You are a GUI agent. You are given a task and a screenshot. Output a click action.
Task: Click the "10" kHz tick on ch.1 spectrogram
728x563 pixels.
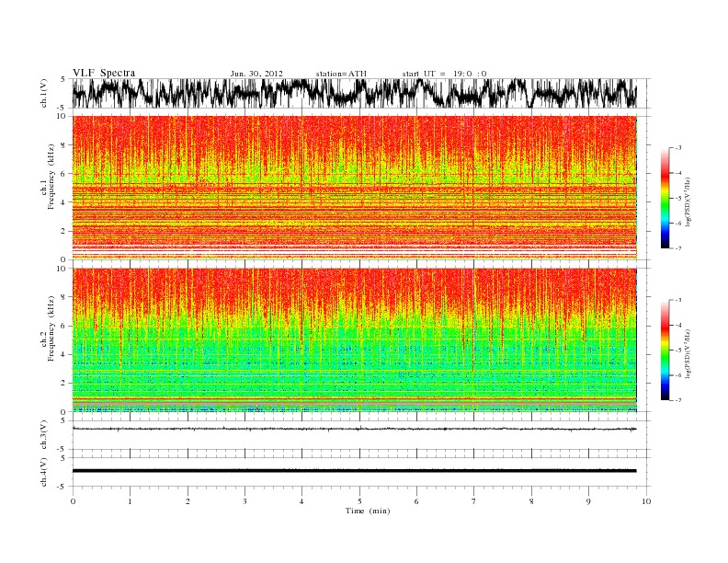pos(63,116)
